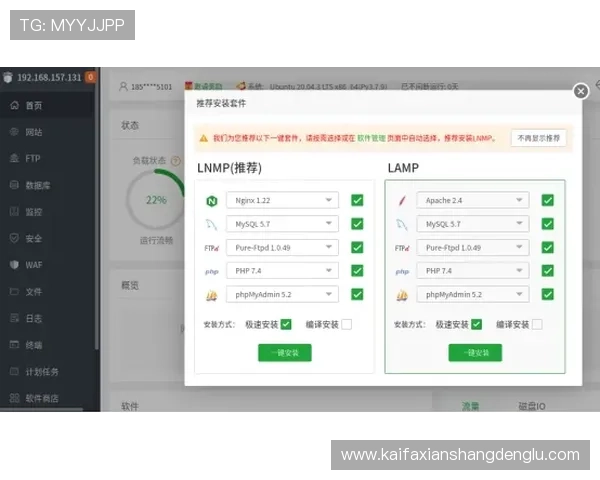Open the LNMP Pure-Ftpd 1.0.49 dropdown
The height and width of the screenshot is (480, 600).
click(282, 248)
